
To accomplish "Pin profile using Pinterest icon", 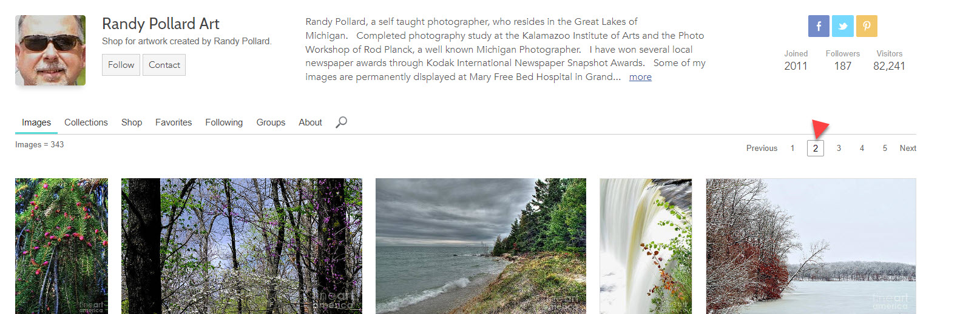I will pyautogui.click(x=867, y=26).
